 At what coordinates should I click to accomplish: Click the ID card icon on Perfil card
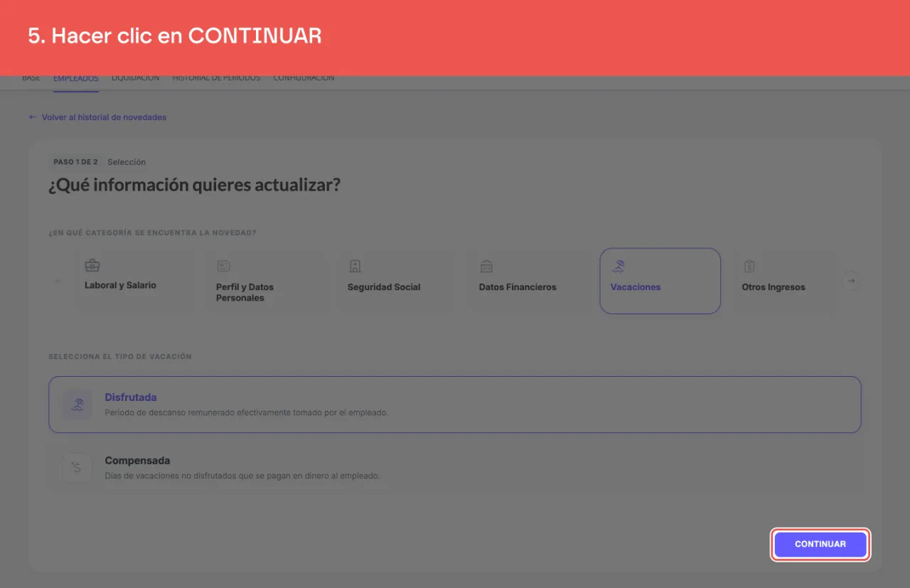coord(224,266)
